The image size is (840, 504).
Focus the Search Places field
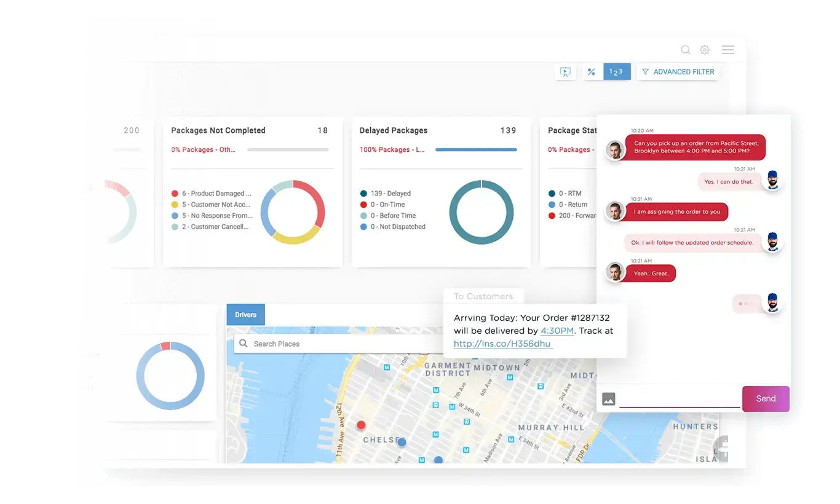(x=338, y=344)
